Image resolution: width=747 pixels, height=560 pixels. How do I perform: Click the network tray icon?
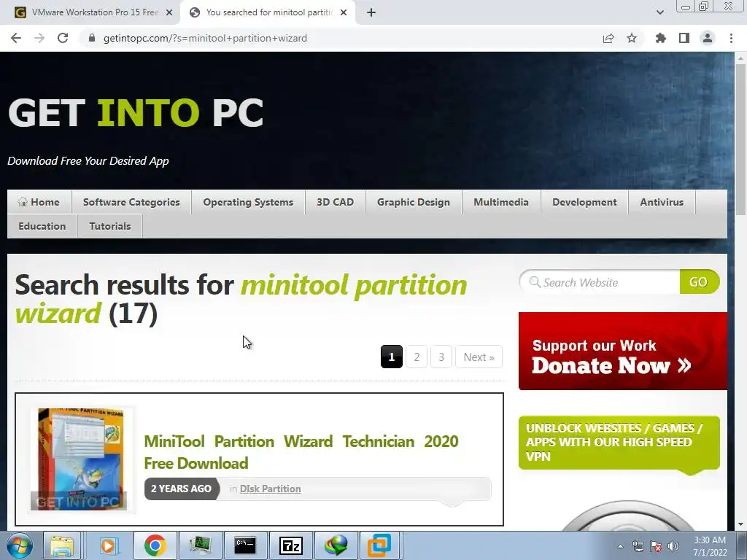(x=638, y=546)
